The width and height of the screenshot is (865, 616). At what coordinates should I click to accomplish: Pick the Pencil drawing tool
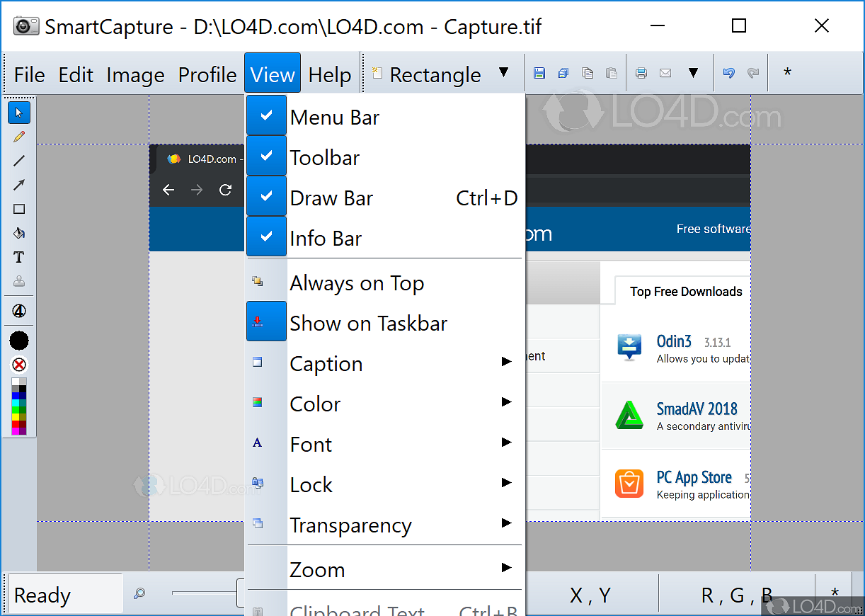[x=18, y=136]
